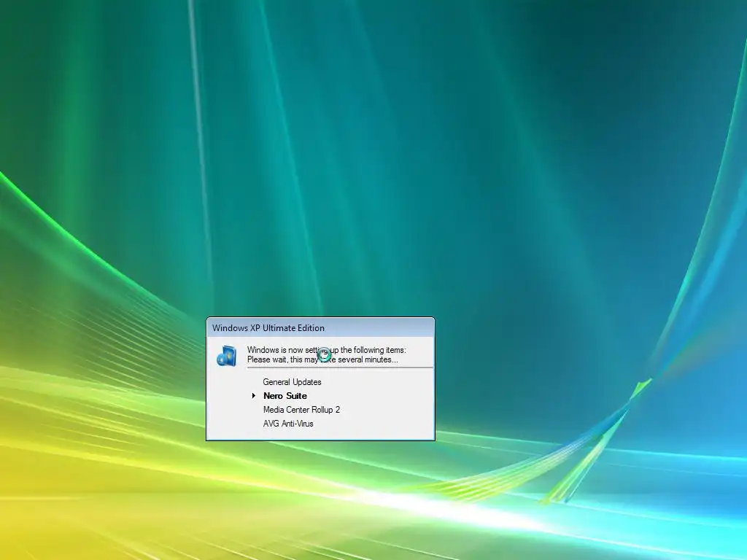Viewport: 747px width, 560px height.
Task: Select the Nero Suite item
Action: tap(285, 396)
